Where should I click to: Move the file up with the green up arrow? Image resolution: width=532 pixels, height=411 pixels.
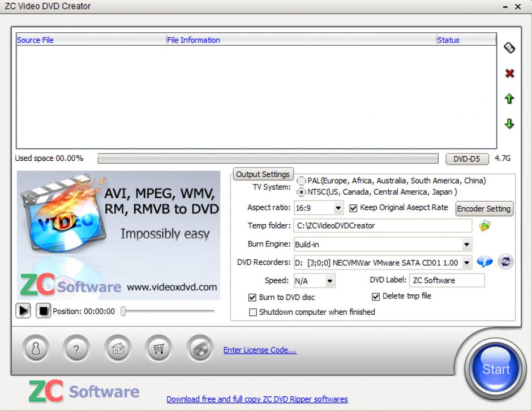[x=509, y=99]
